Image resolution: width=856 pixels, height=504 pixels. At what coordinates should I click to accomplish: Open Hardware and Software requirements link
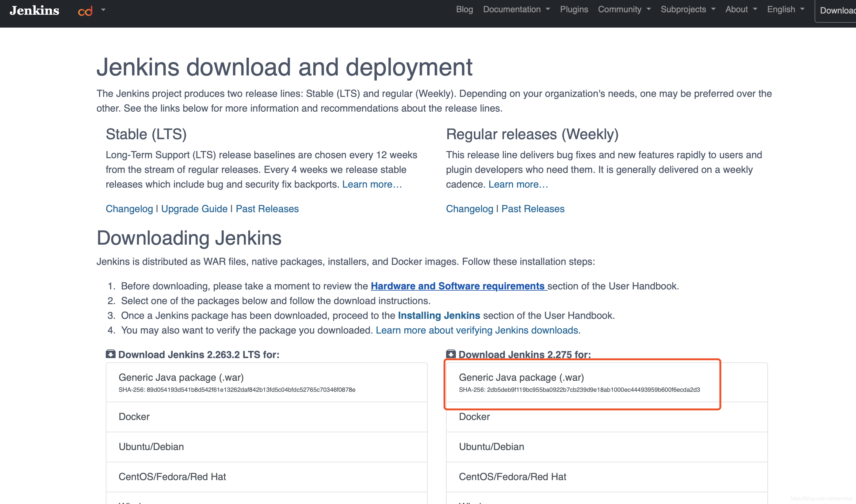pos(459,286)
